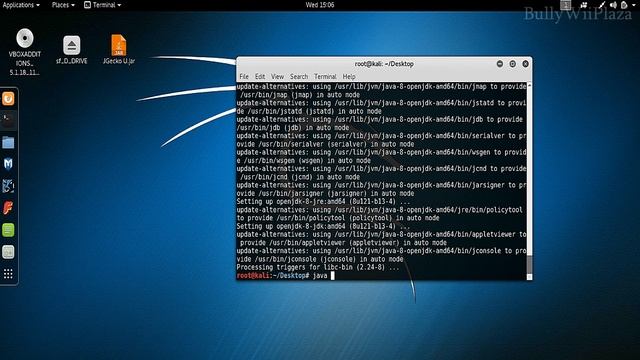Open the Places menu in top bar

coord(63,5)
